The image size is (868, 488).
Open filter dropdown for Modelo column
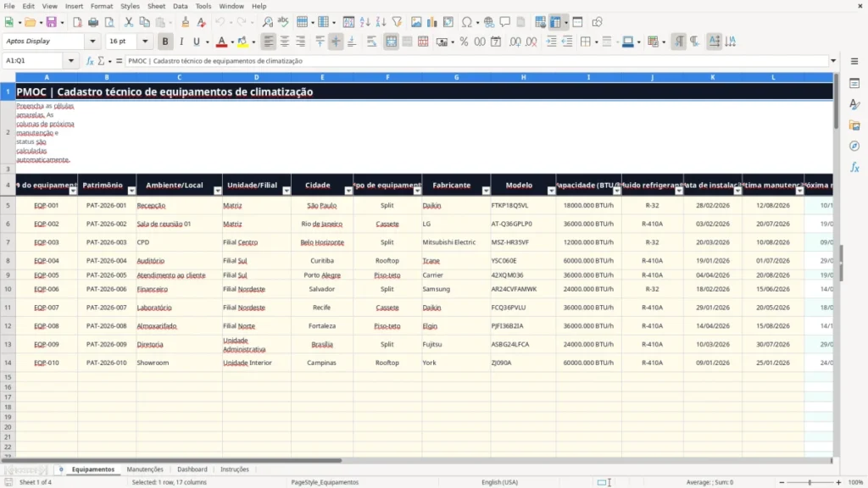coord(551,191)
